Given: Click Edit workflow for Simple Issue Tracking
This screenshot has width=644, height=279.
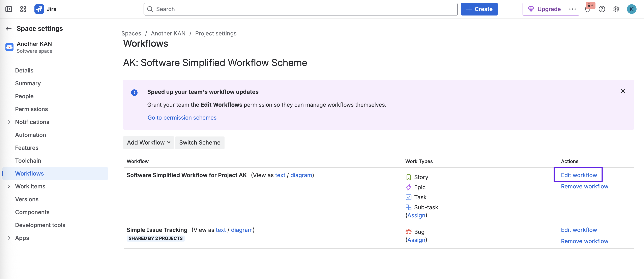Looking at the screenshot, I should click(x=579, y=230).
